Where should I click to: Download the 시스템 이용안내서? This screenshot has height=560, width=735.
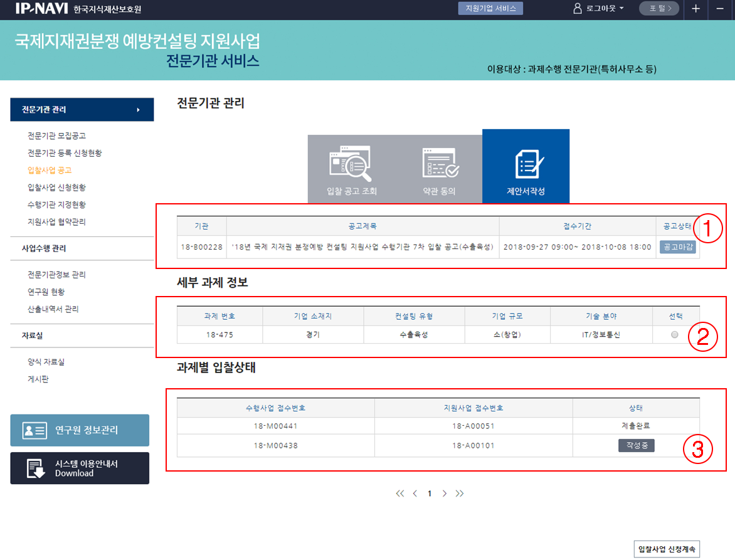pos(80,468)
